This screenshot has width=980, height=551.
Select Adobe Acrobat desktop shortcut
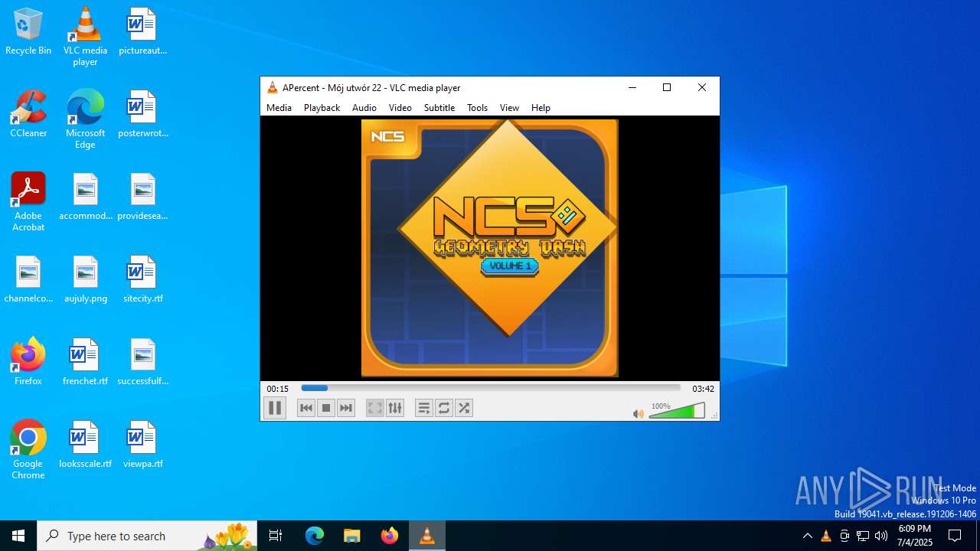(x=28, y=202)
